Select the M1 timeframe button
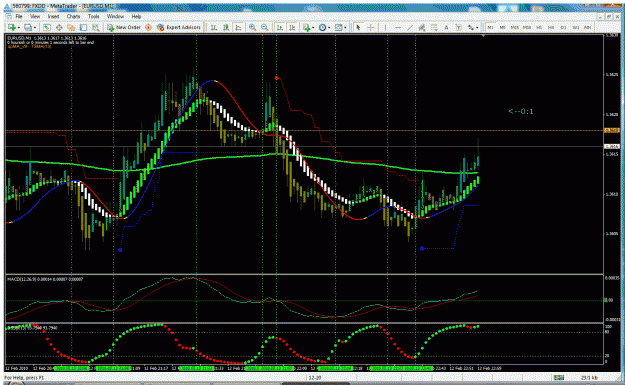This screenshot has height=385, width=625. tap(490, 28)
